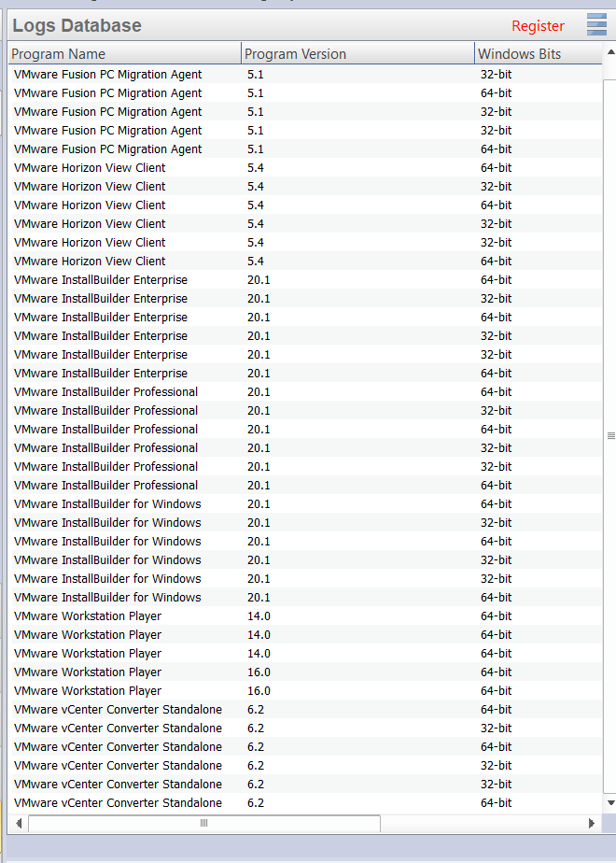Click the last 5.4 version cell
The image size is (616, 863).
click(x=256, y=261)
